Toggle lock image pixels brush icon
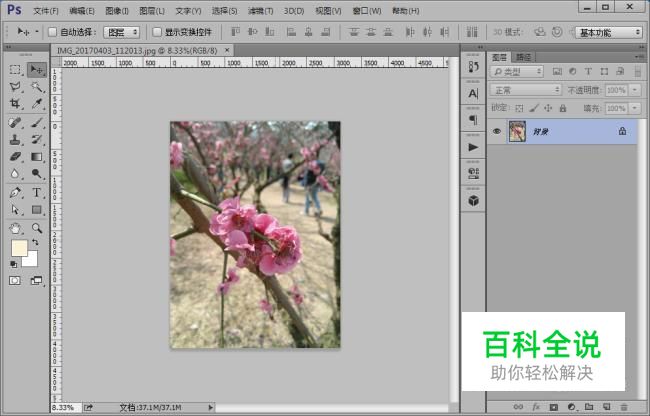 (534, 109)
